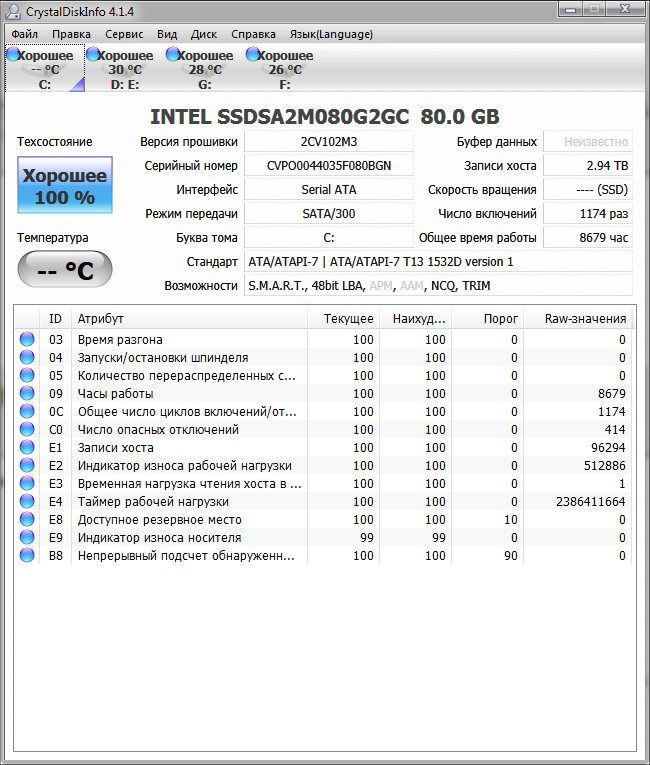Click the CrystalDiskInfo title bar icon

click(x=14, y=11)
